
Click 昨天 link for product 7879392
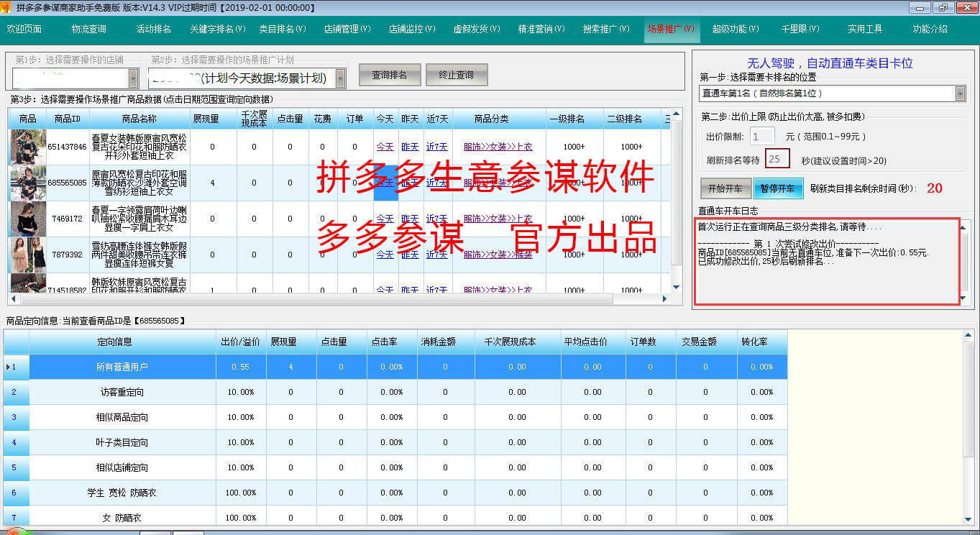(x=410, y=255)
